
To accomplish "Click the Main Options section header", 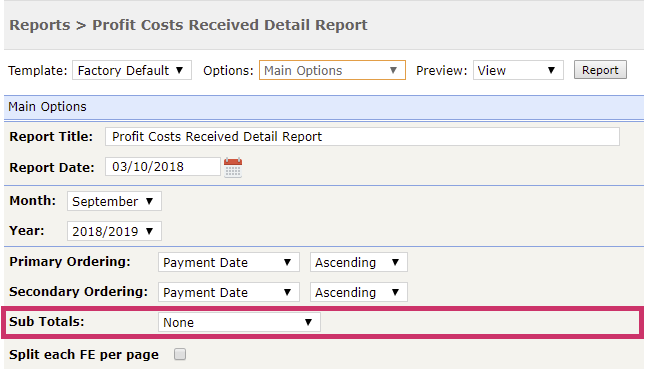I will (324, 107).
